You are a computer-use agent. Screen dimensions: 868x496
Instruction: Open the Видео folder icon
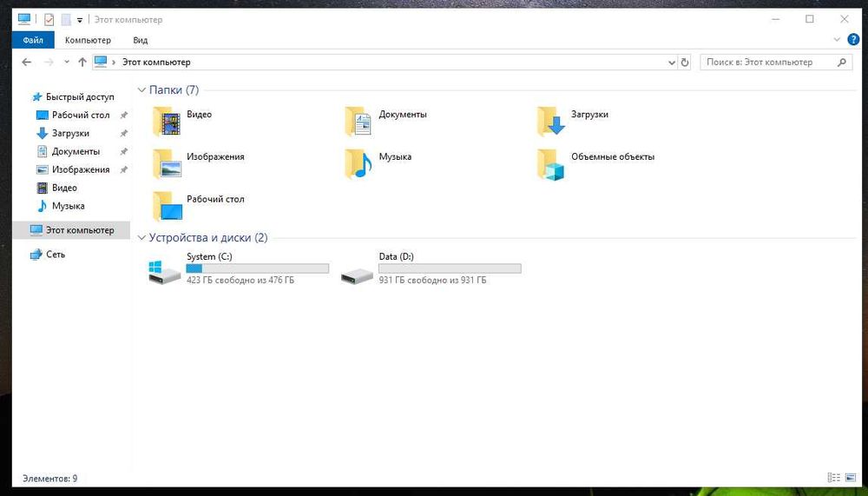point(167,122)
